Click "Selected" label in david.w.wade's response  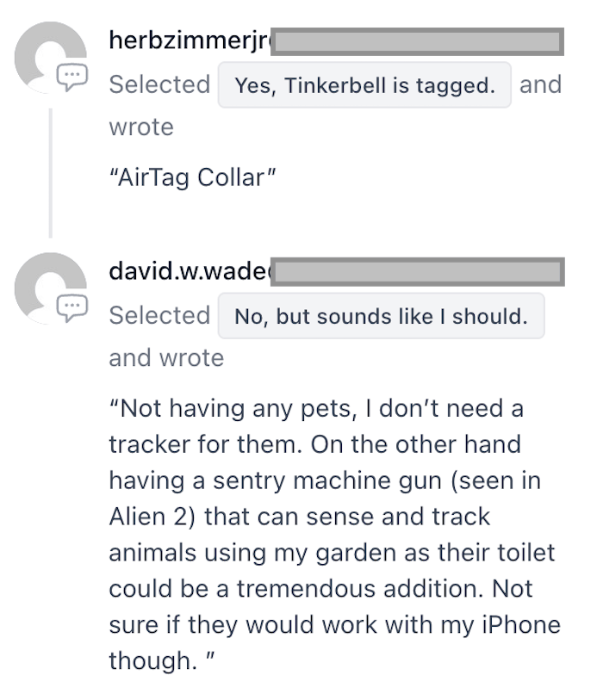[159, 316]
